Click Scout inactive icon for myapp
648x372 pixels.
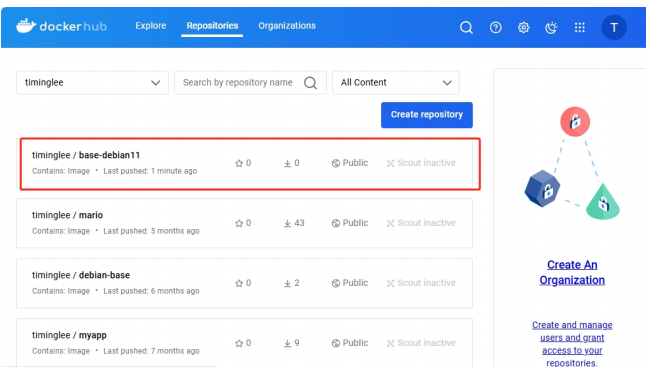(x=390, y=343)
